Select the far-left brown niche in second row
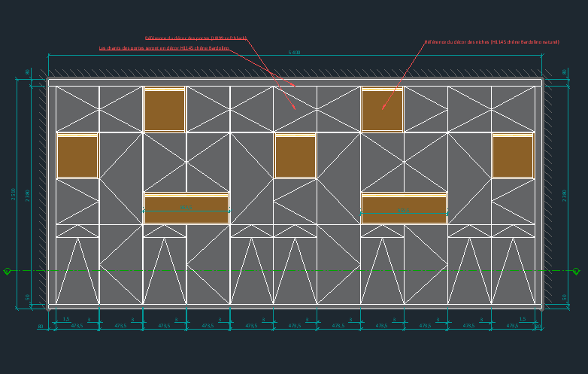 (x=77, y=156)
